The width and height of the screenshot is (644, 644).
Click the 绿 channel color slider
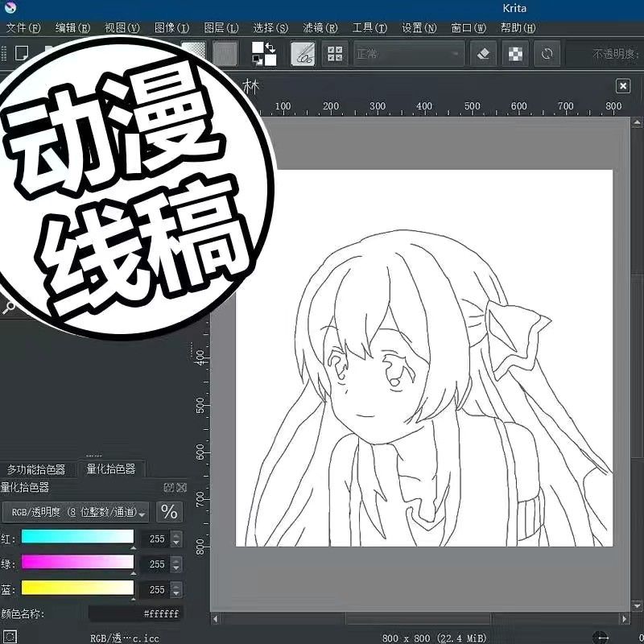77,562
